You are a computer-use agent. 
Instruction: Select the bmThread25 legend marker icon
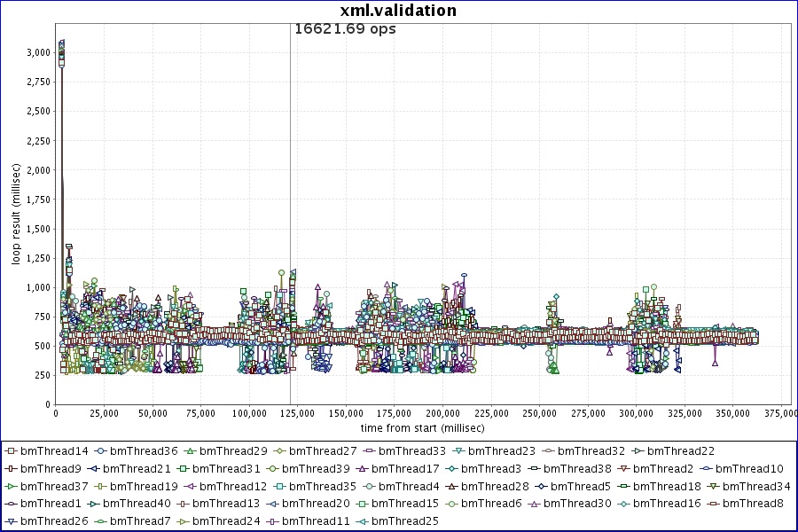click(363, 521)
